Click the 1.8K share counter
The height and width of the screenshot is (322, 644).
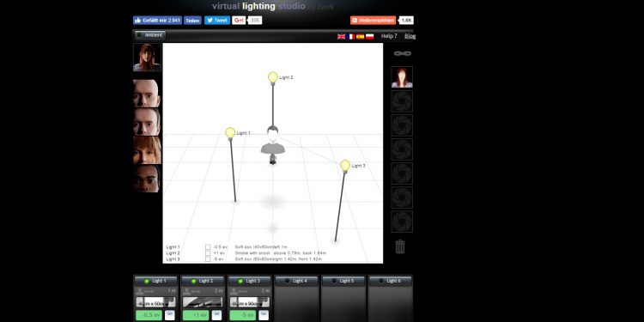tap(406, 20)
